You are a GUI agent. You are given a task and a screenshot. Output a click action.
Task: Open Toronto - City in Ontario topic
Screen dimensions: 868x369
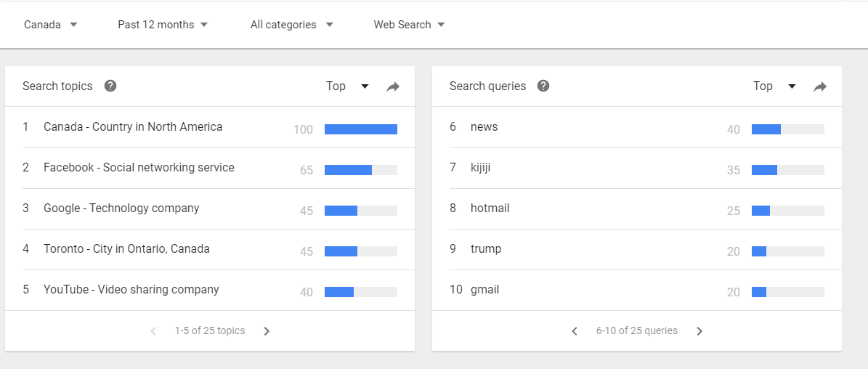126,249
